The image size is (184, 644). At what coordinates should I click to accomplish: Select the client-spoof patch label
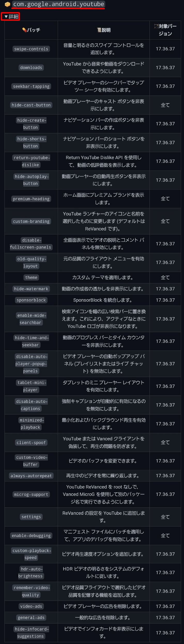pyautogui.click(x=31, y=443)
